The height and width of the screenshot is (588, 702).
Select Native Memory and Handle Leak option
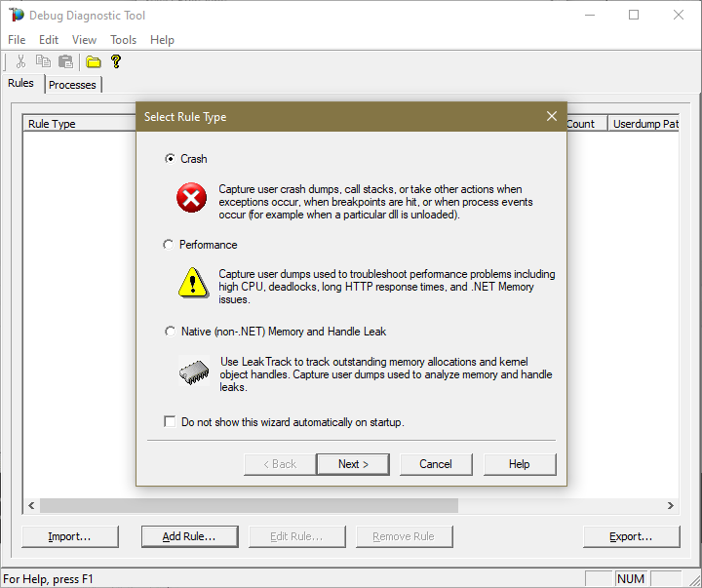[170, 332]
